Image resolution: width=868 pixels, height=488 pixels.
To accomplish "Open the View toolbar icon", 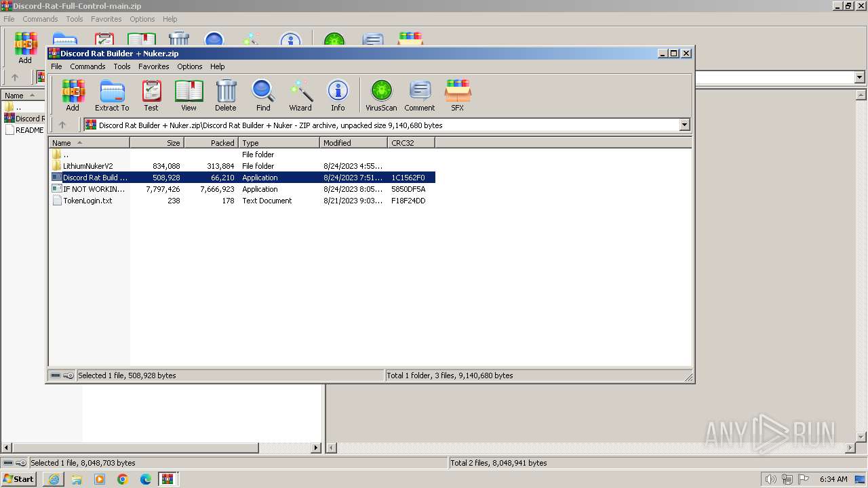I will pyautogui.click(x=189, y=95).
